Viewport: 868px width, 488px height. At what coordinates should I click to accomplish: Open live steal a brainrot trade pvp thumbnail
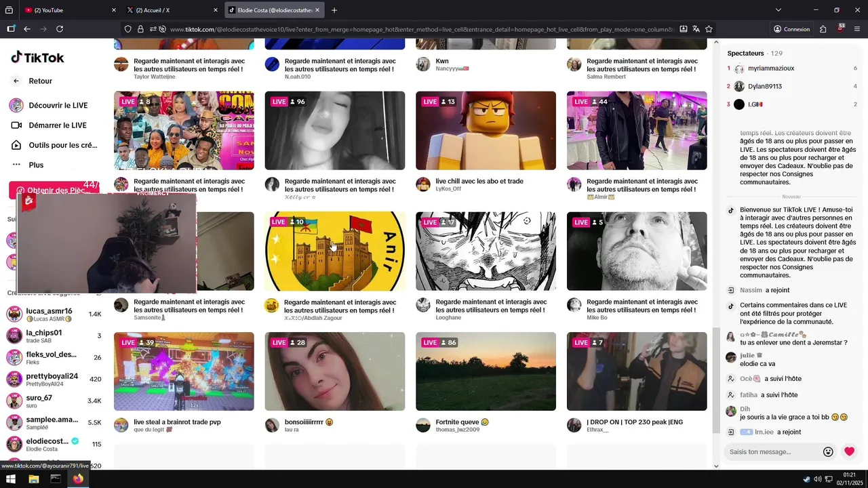click(x=184, y=371)
